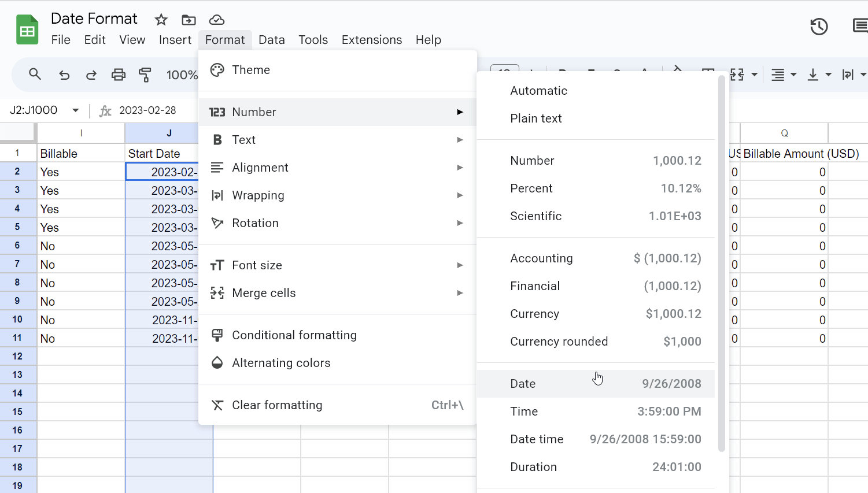Select the column J header
The height and width of the screenshot is (493, 868).
click(x=169, y=134)
